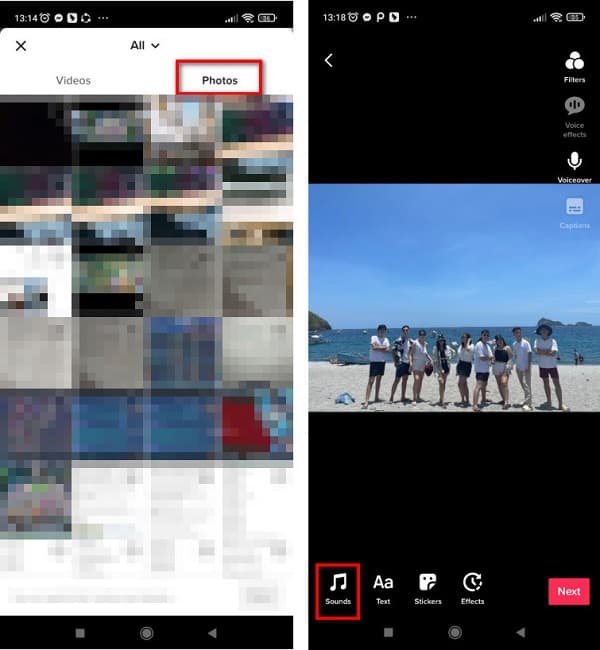Tap Android recents square in right phone

point(388,632)
